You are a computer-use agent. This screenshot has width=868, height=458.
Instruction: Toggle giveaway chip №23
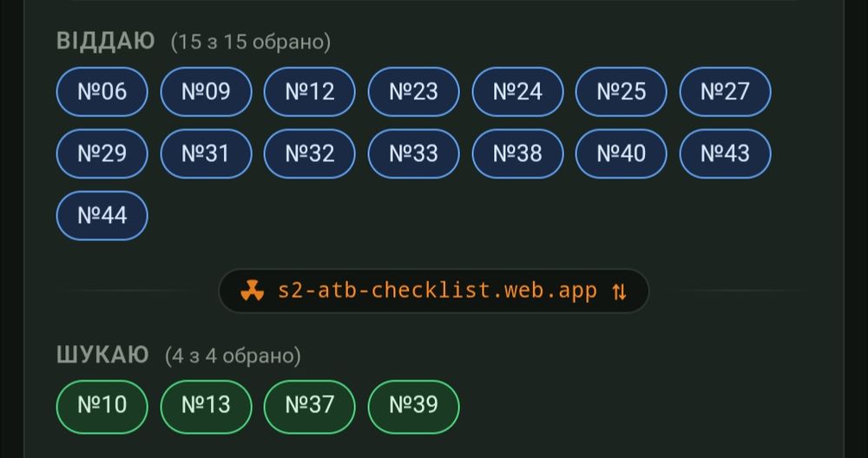click(x=414, y=92)
